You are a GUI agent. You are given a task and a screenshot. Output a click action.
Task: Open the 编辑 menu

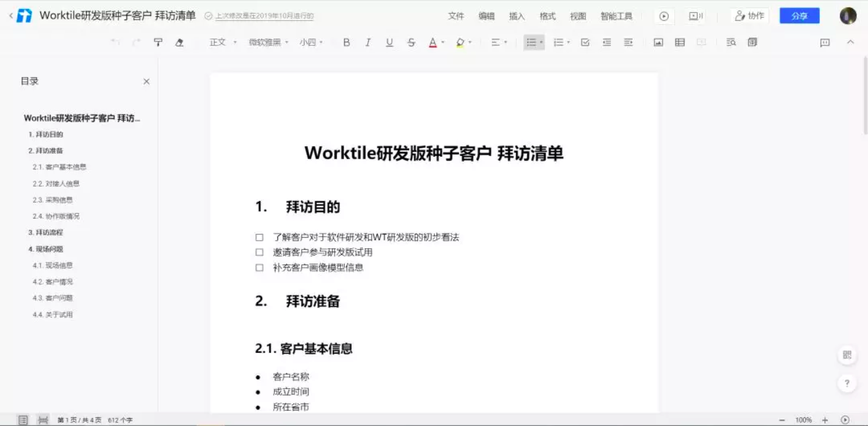[x=486, y=16]
